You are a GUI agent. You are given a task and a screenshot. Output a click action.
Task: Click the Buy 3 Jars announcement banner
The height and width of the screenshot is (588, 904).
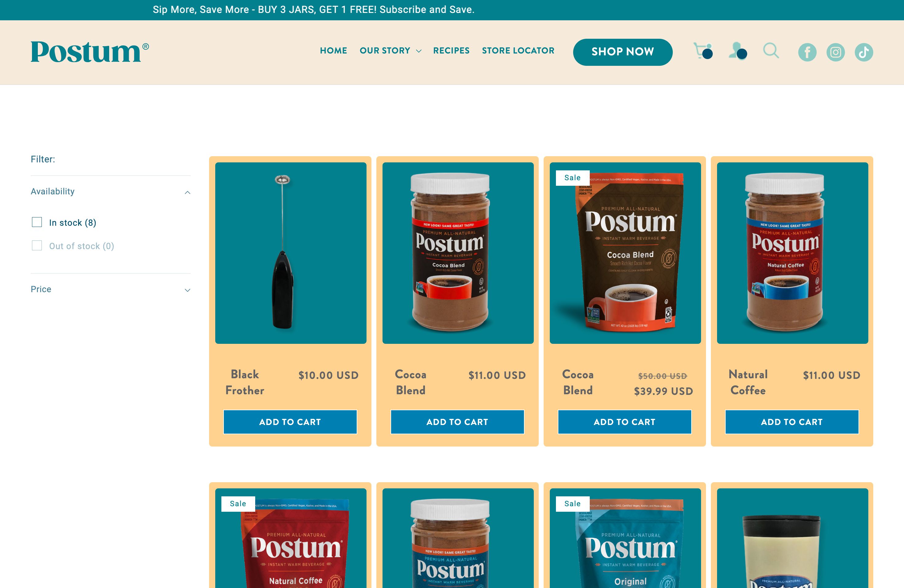click(314, 10)
